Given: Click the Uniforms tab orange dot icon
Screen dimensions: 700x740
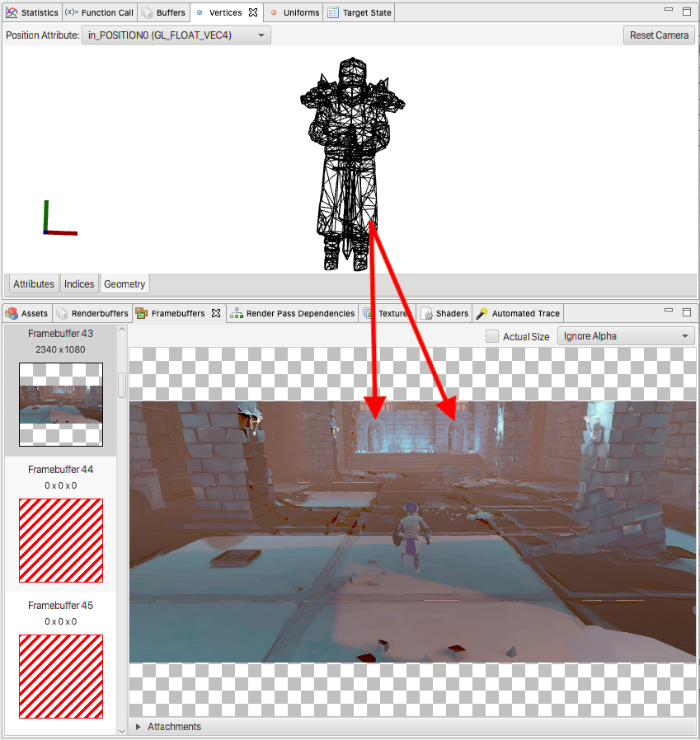Looking at the screenshot, I should [274, 12].
